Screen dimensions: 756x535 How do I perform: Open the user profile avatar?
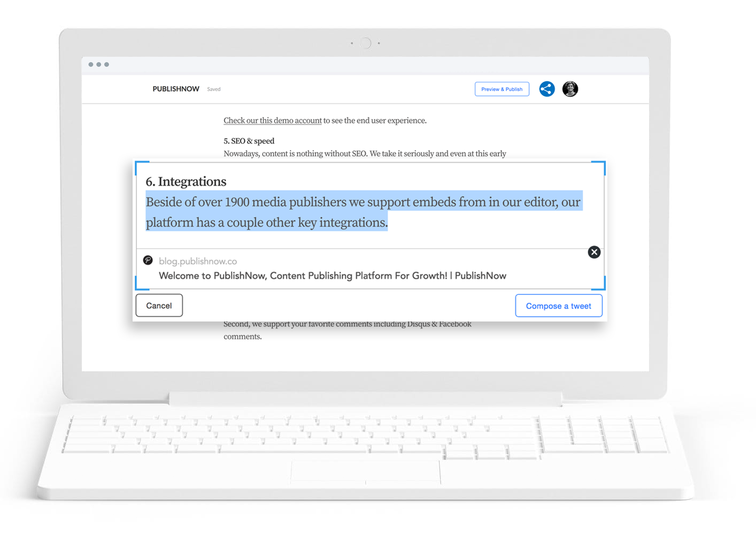(x=570, y=89)
